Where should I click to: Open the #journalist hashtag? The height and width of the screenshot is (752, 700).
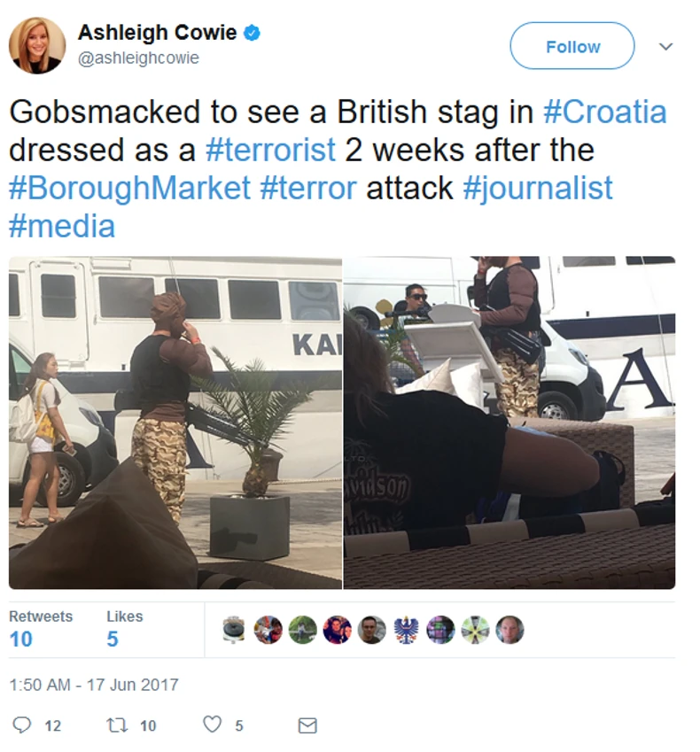coord(538,188)
